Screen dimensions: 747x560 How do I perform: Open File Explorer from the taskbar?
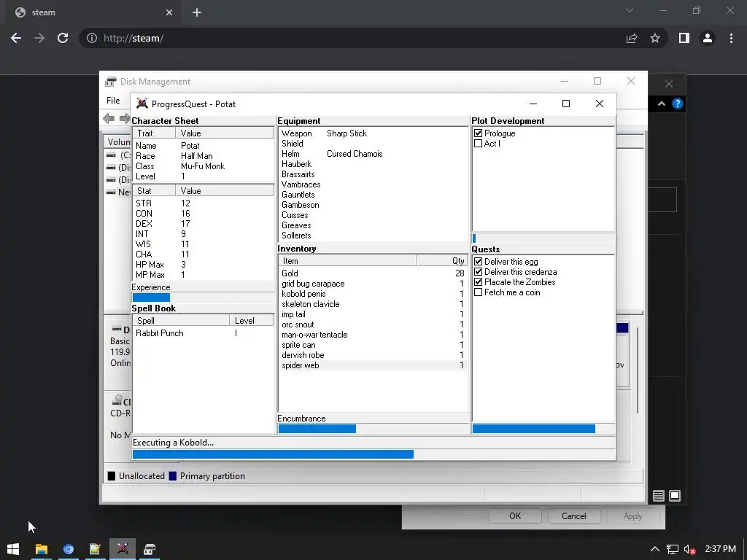(42, 549)
